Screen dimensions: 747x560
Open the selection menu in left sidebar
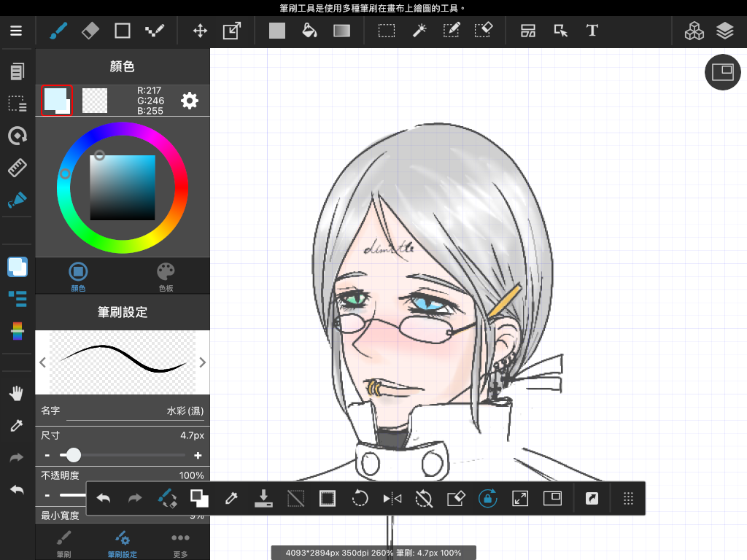click(18, 104)
